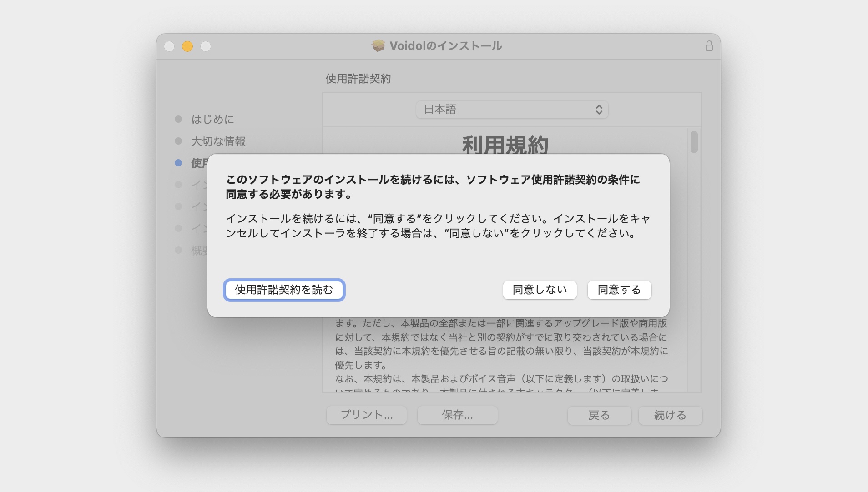The image size is (868, 492).
Task: Click the down chevron of the language picker
Action: [x=600, y=112]
